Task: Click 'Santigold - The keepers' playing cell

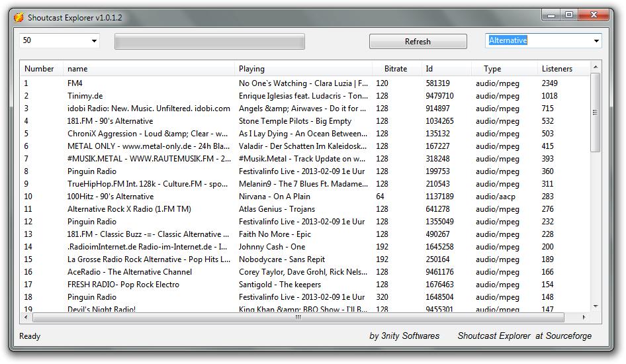Action: (x=280, y=285)
